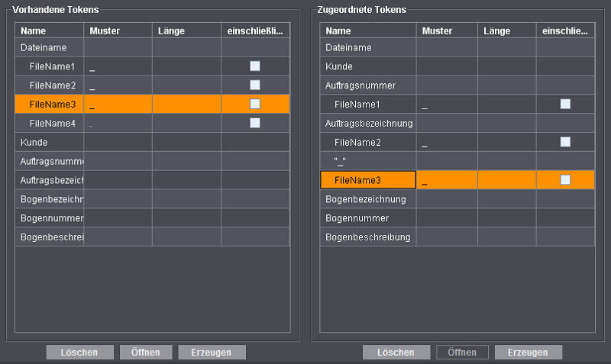This screenshot has width=611, height=364.
Task: Click Erzeugen button under Vorhandene Tokens
Action: pos(212,353)
